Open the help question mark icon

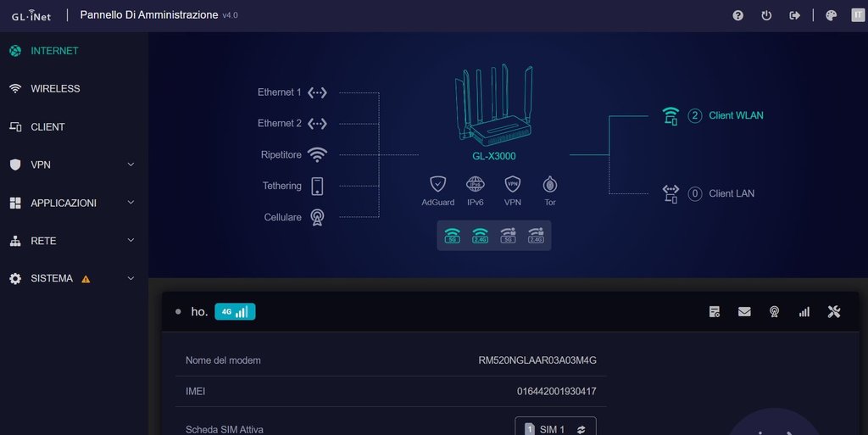[738, 15]
